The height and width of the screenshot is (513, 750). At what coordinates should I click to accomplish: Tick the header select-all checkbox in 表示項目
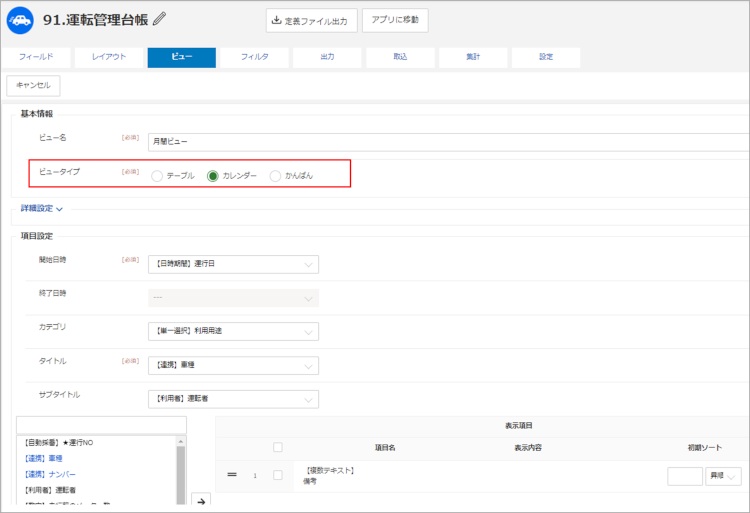(277, 447)
